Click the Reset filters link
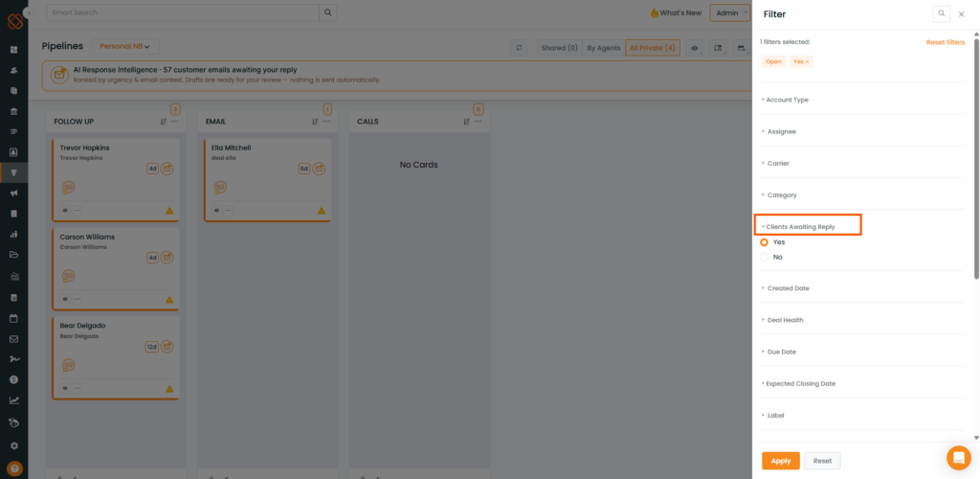 [x=945, y=42]
